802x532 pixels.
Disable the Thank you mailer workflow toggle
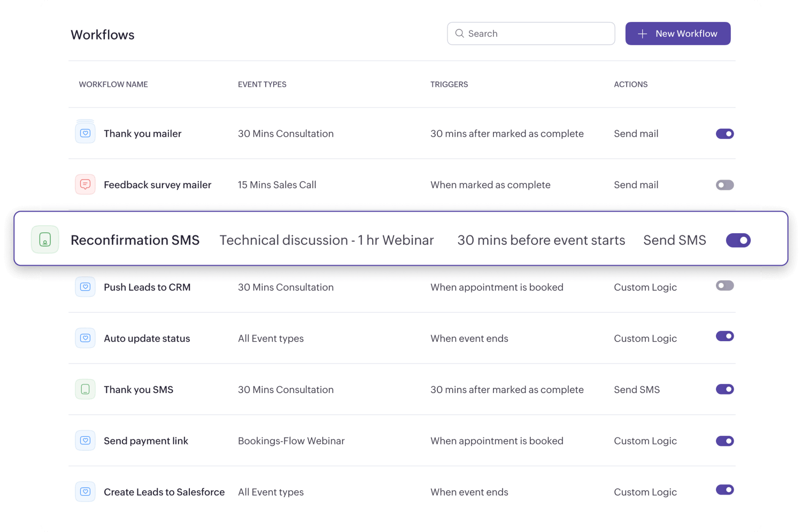[725, 134]
